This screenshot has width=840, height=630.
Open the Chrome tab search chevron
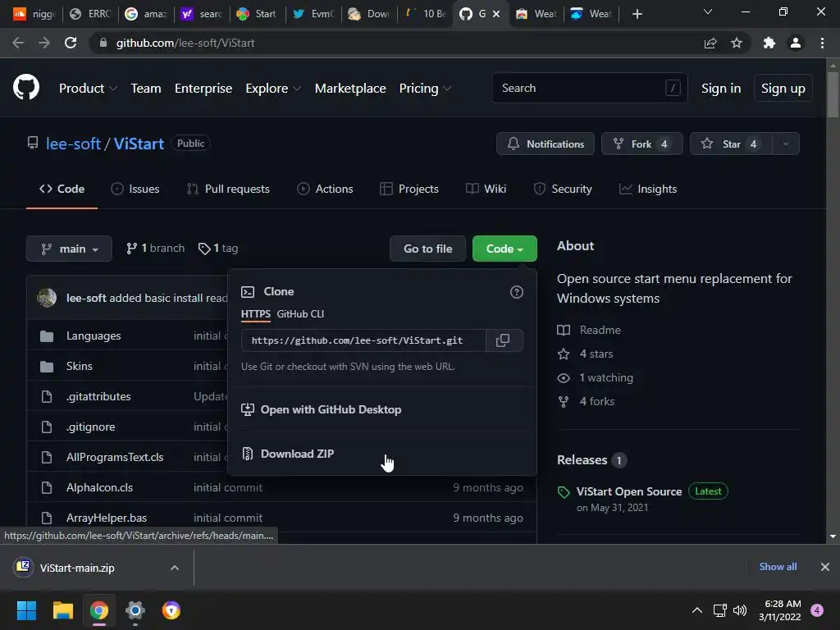[708, 11]
